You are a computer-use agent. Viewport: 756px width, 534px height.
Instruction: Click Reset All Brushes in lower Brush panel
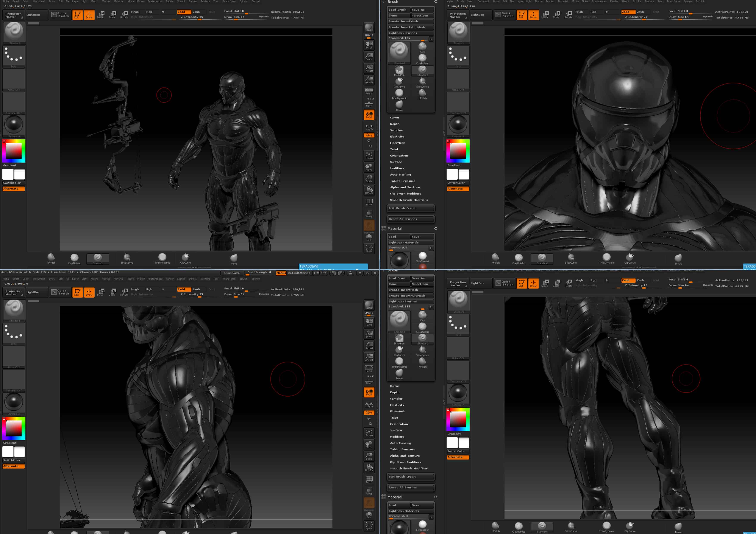411,488
